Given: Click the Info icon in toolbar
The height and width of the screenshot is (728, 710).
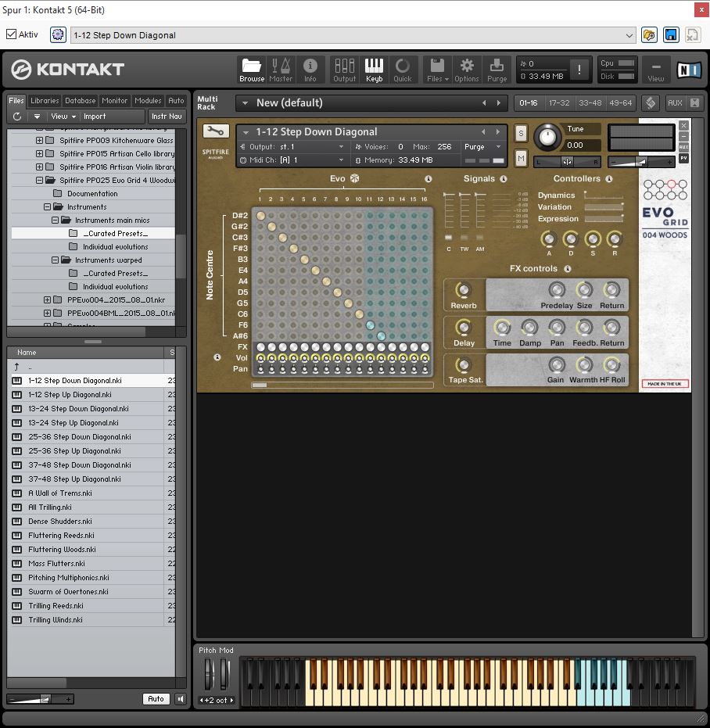Looking at the screenshot, I should pos(310,70).
